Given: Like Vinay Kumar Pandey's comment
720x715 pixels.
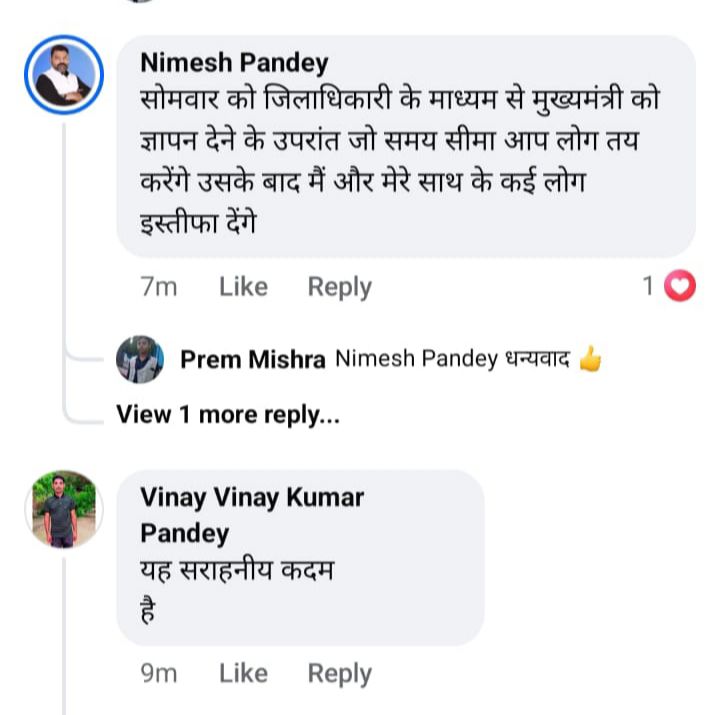Looking at the screenshot, I should click(243, 673).
